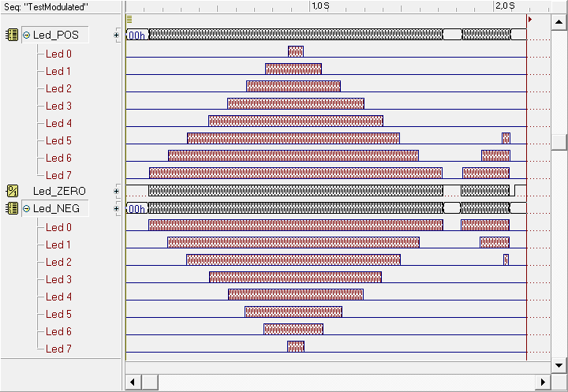Screen dimensions: 568x392
Task: Select the Led_POS group label
Action: coord(56,35)
